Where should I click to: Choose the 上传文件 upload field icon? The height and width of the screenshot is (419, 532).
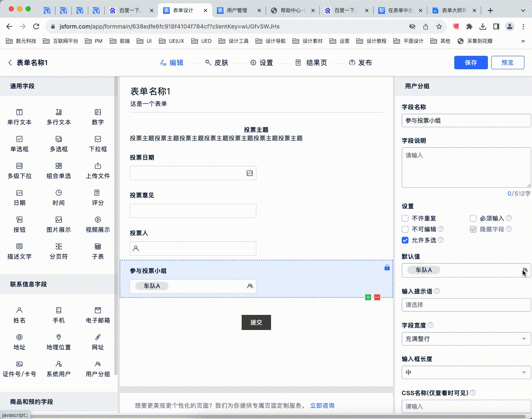(x=97, y=166)
